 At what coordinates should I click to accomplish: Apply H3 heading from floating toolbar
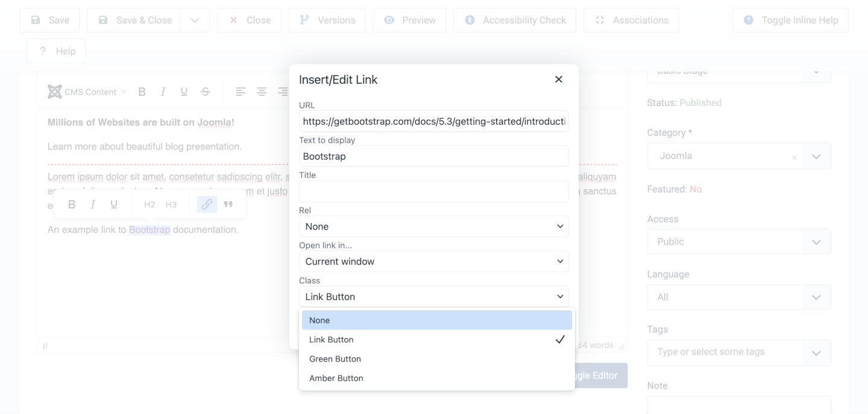coord(171,204)
